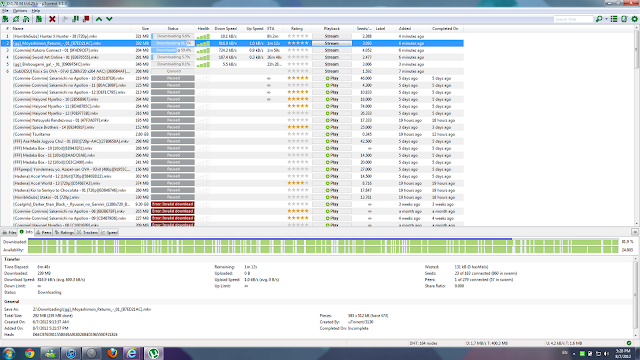Select the Medaka Box - 11 torrent row

232,155
